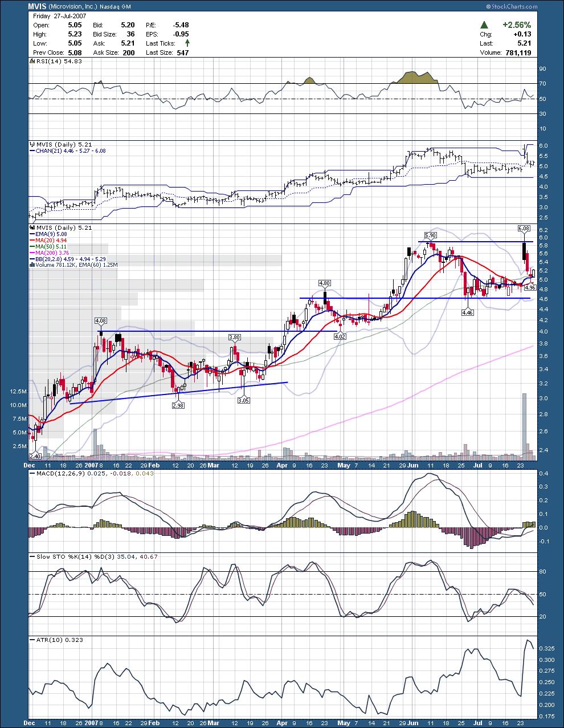The width and height of the screenshot is (564, 728).
Task: Click the Prev Close value 5.08
Action: (x=75, y=52)
